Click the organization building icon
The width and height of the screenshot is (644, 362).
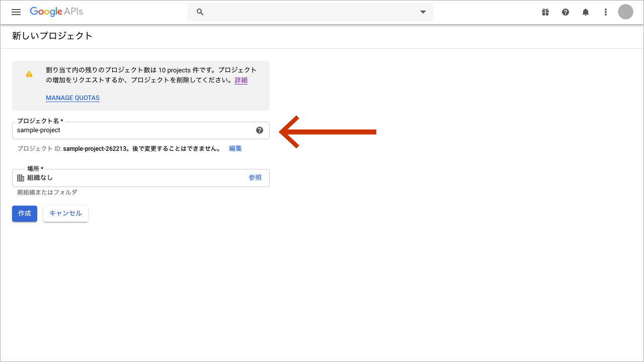(21, 178)
